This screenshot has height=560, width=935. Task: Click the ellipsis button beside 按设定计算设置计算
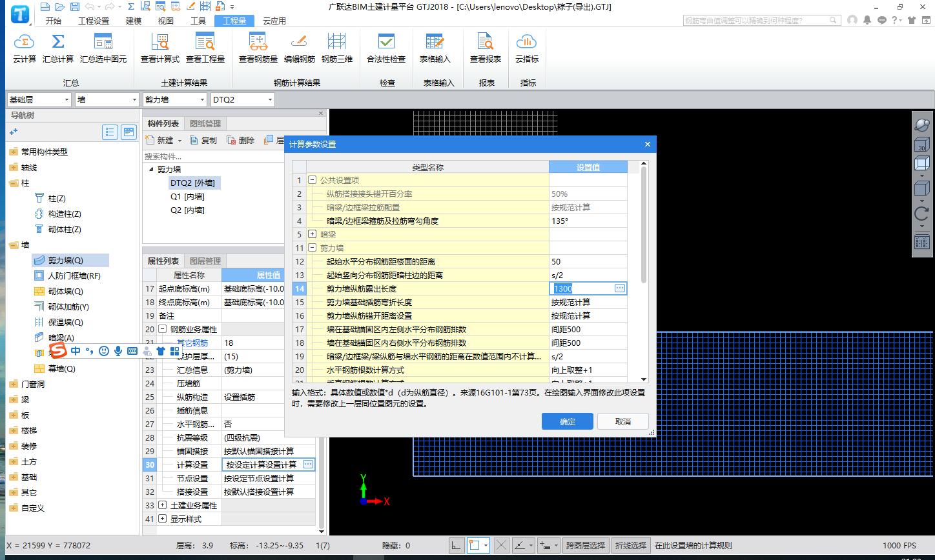point(308,465)
